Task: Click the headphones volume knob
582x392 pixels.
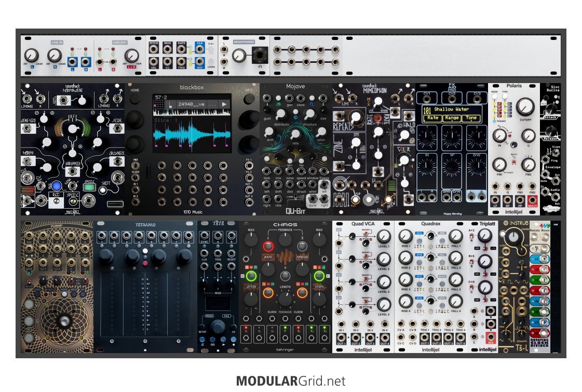Action: click(239, 56)
